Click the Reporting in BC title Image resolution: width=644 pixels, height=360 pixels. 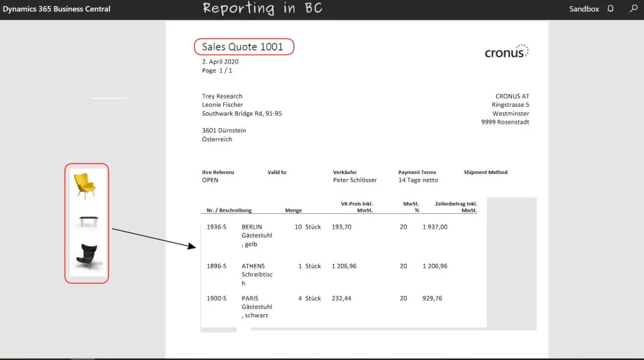[x=262, y=9]
